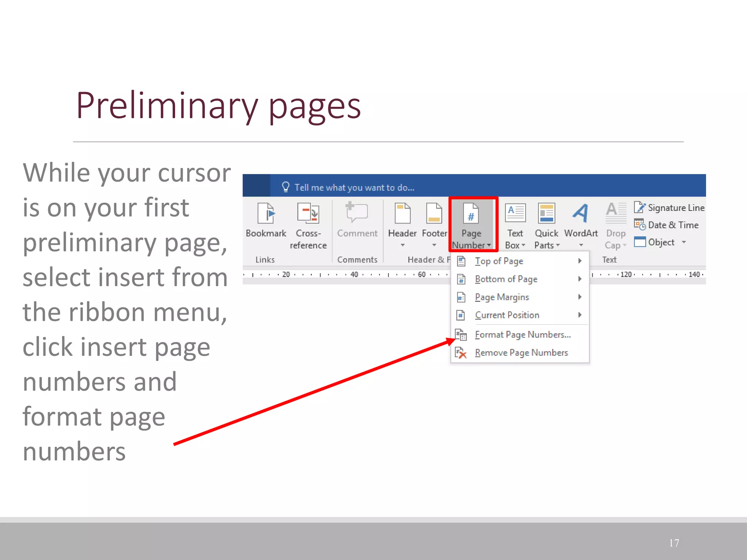Choose Top of Page from menu

pyautogui.click(x=520, y=261)
